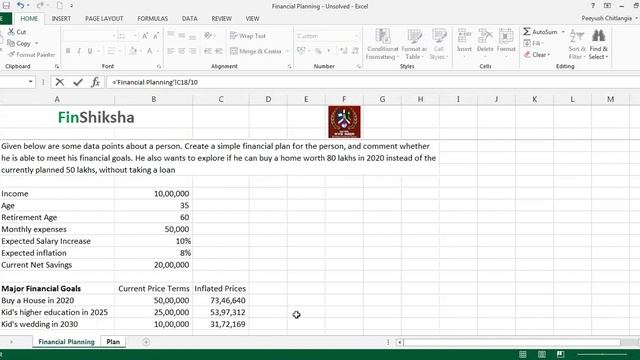640x360 pixels.
Task: Open Cell Styles gallery
Action: click(439, 44)
